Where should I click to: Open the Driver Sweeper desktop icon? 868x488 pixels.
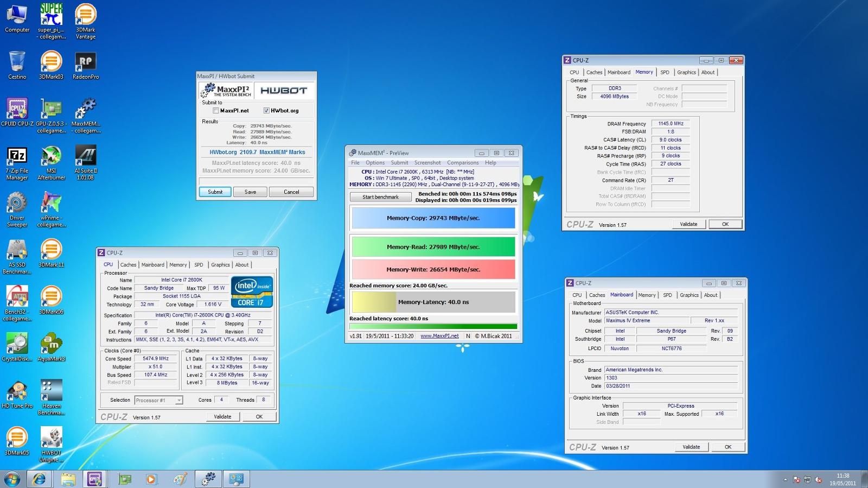coord(17,210)
